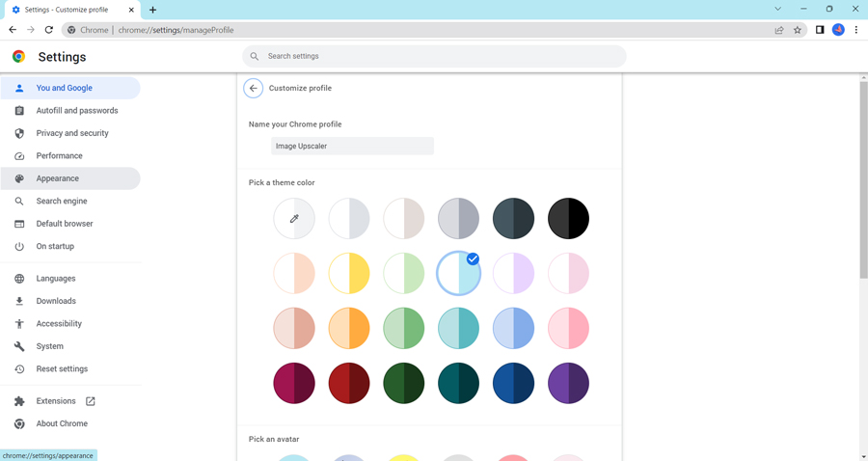The width and height of the screenshot is (868, 461).
Task: Open Languages settings section
Action: pyautogui.click(x=70, y=279)
